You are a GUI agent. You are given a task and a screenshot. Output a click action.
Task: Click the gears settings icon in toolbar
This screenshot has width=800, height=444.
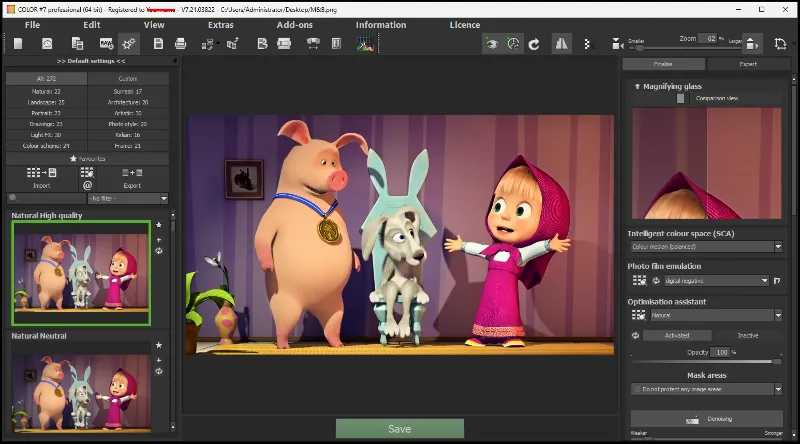[x=129, y=44]
